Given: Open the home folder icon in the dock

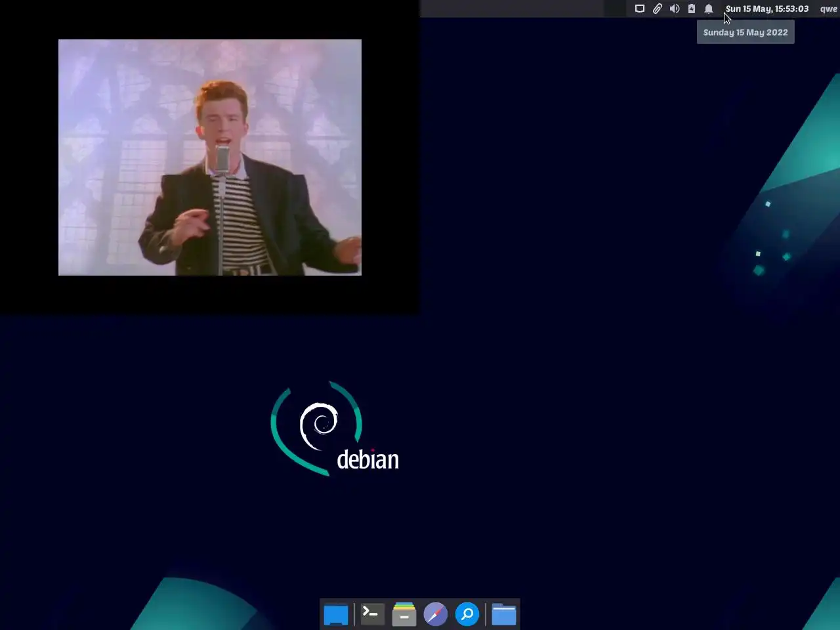Looking at the screenshot, I should [504, 614].
